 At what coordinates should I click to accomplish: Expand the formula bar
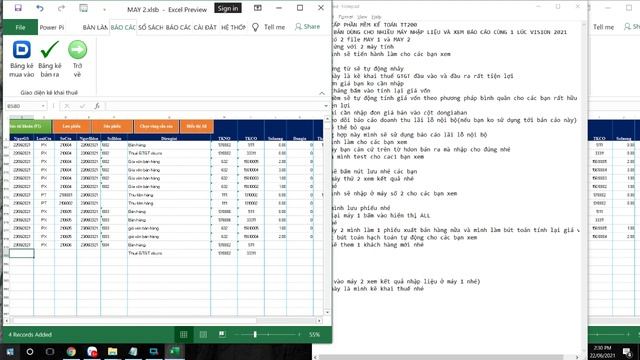pyautogui.click(x=326, y=106)
